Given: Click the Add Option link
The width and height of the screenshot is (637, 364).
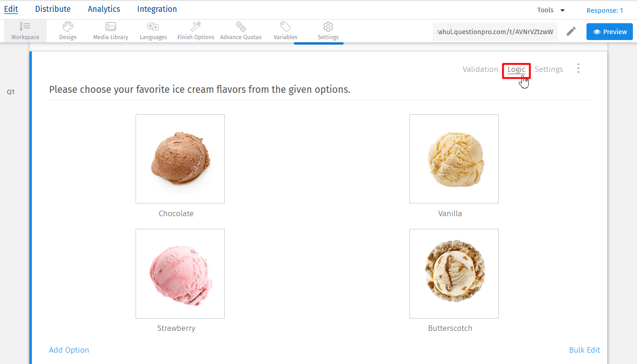Looking at the screenshot, I should click(x=69, y=350).
